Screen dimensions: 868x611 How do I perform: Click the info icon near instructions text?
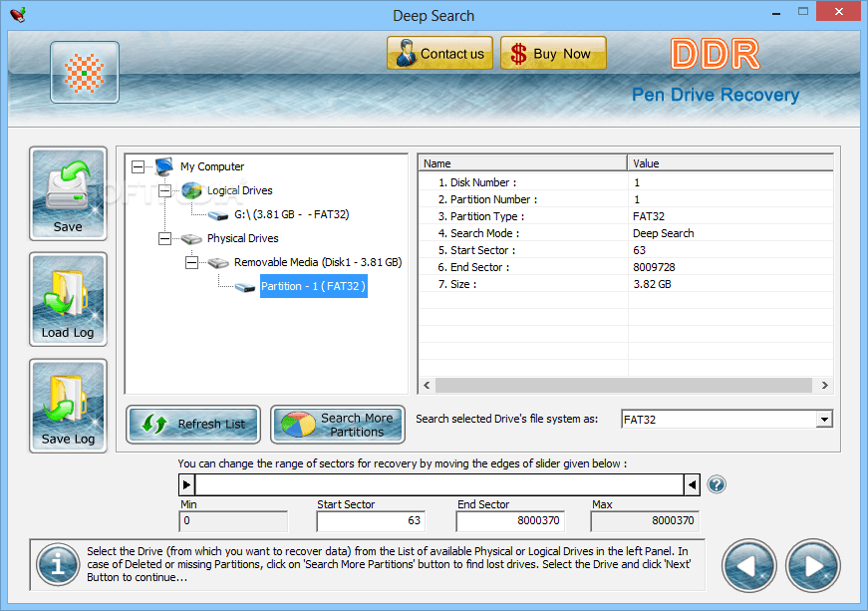click(x=57, y=565)
